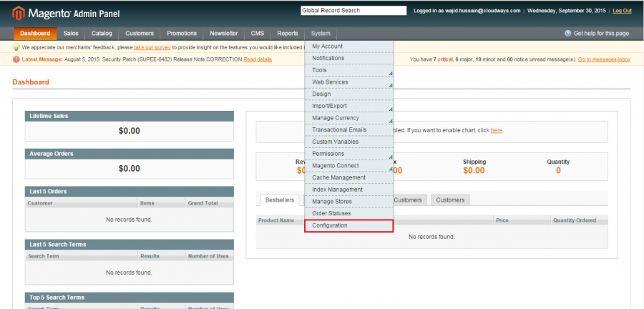644x309 pixels.
Task: Expand the Magento Connect submenu
Action: point(349,165)
